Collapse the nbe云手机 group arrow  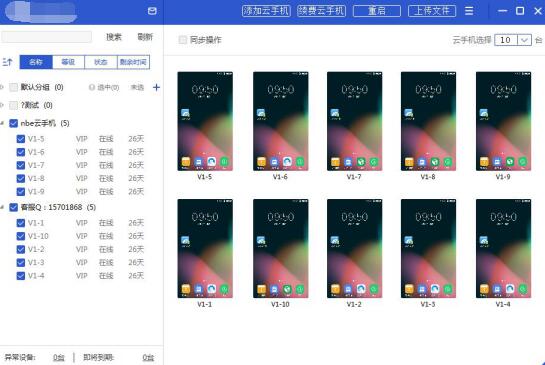(2, 123)
